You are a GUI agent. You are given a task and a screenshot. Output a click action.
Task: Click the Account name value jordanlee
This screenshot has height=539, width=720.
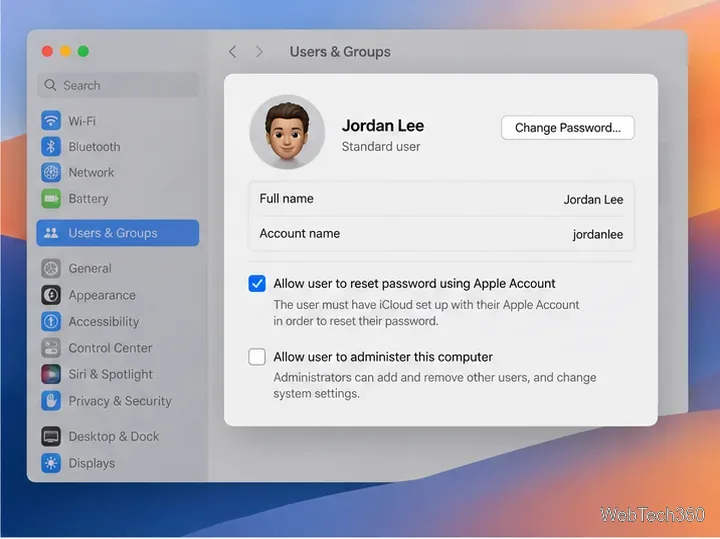598,235
